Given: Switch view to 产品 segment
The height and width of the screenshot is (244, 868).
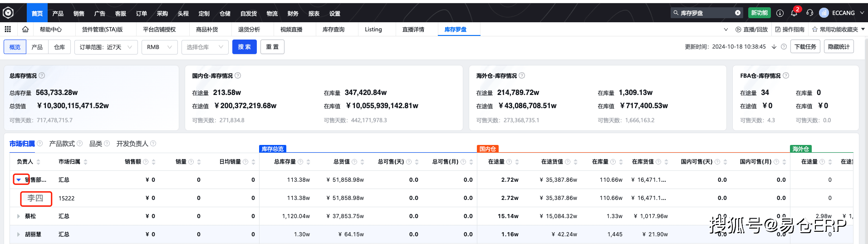Looking at the screenshot, I should pyautogui.click(x=37, y=47).
